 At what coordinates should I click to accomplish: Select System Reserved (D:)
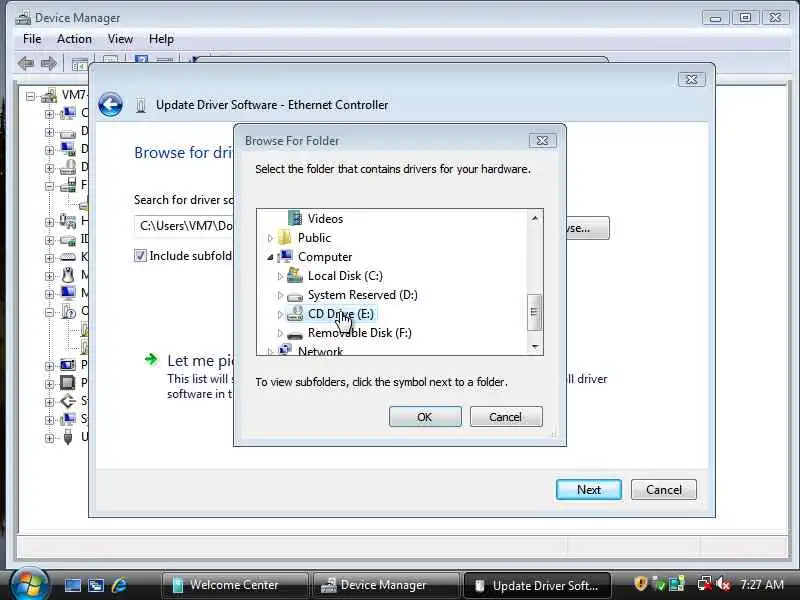click(363, 295)
